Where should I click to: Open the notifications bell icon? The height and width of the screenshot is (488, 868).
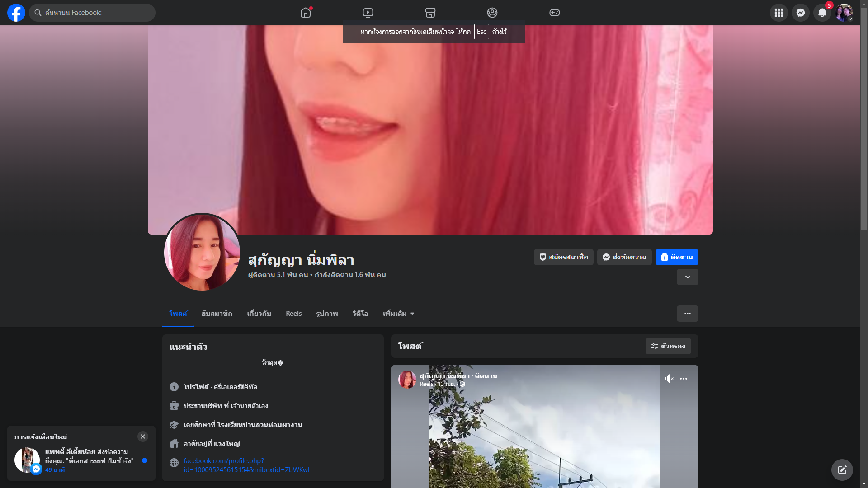pos(822,13)
